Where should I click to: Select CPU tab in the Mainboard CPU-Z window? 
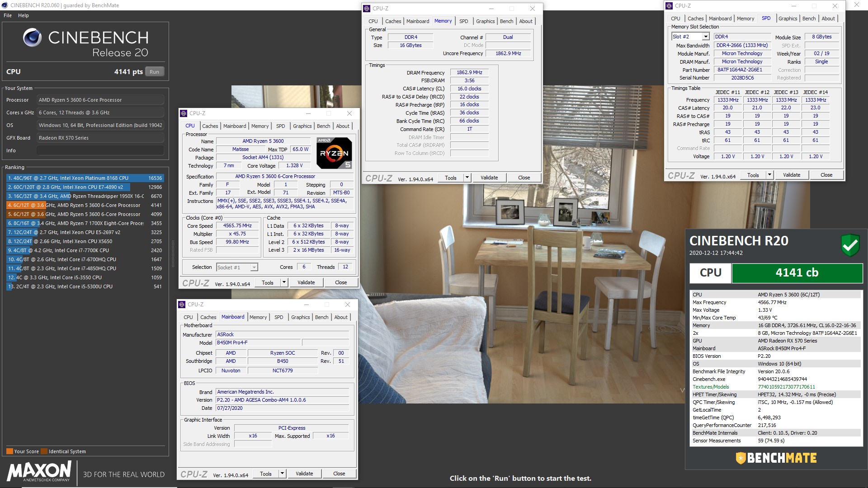[189, 317]
